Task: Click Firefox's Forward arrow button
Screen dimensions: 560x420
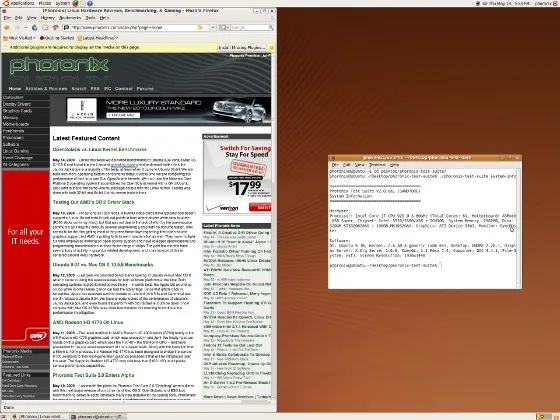Action: (x=18, y=28)
